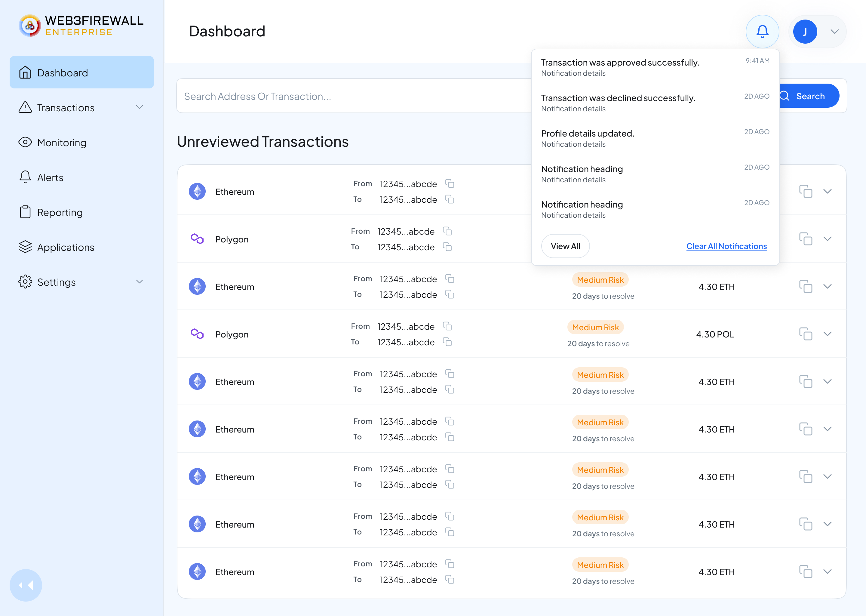Open Alerts in the sidebar
The image size is (866, 616).
[81, 177]
